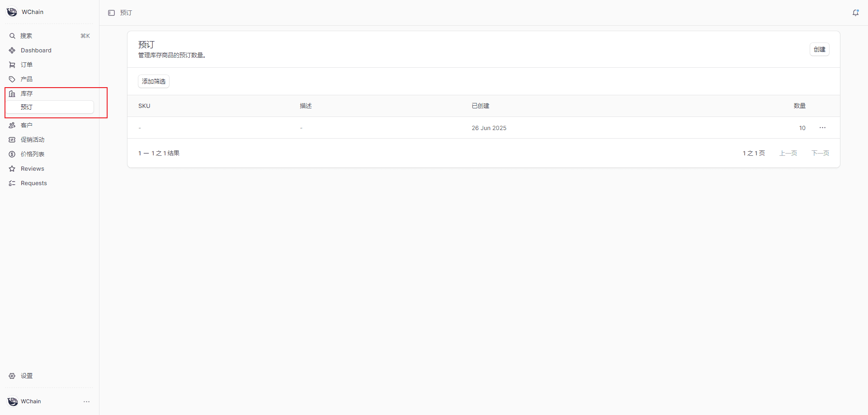Click the 创建 create button
This screenshot has height=415, width=868.
pyautogui.click(x=819, y=49)
